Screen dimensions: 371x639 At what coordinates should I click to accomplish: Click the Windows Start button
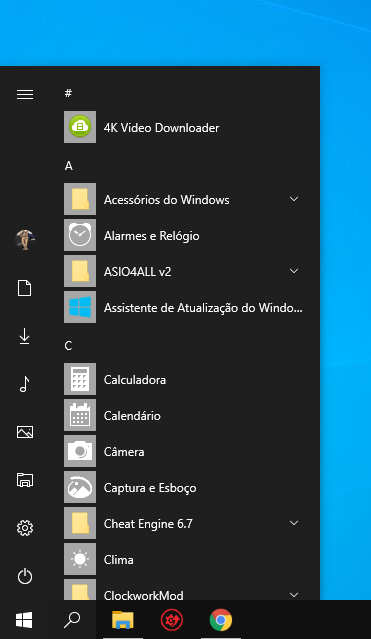pyautogui.click(x=24, y=620)
